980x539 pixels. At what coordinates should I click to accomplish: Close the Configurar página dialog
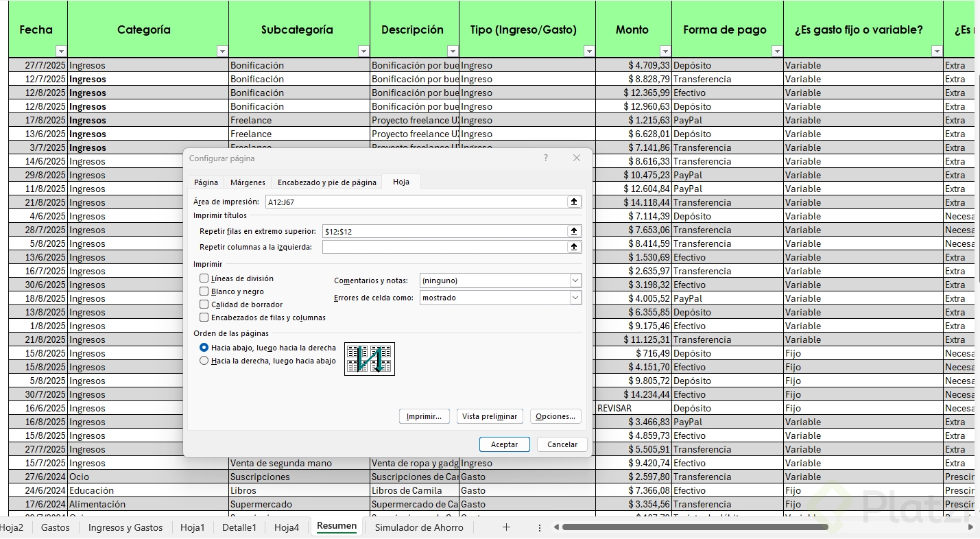tap(577, 158)
